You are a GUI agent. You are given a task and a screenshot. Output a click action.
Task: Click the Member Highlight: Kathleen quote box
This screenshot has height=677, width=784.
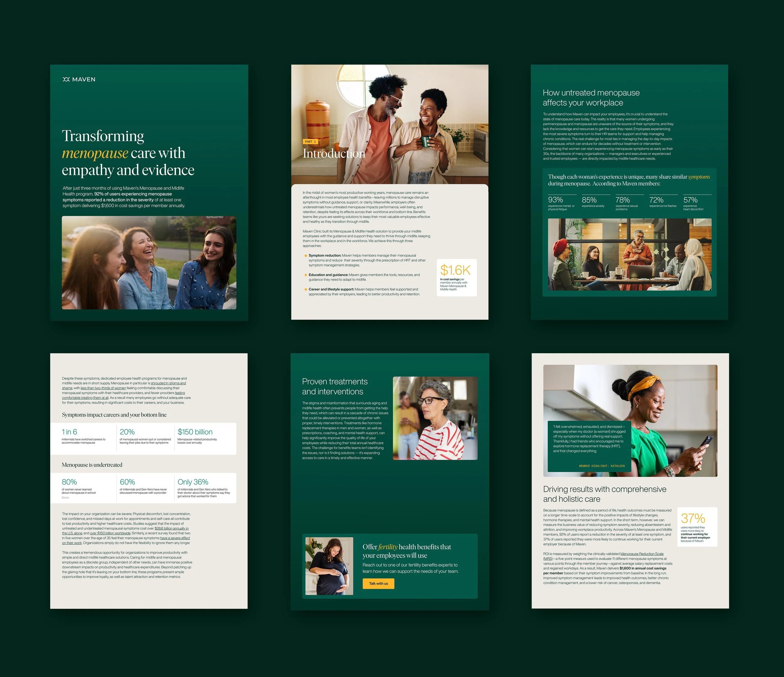[589, 446]
